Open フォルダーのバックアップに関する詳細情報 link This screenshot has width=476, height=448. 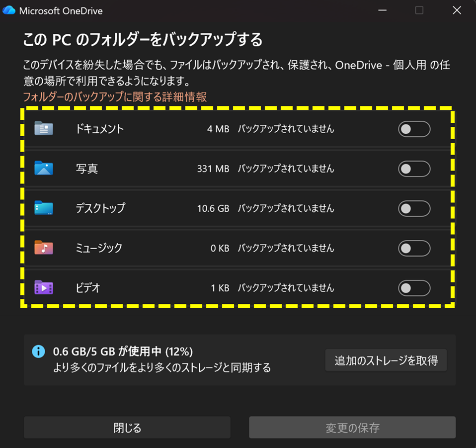pyautogui.click(x=115, y=97)
